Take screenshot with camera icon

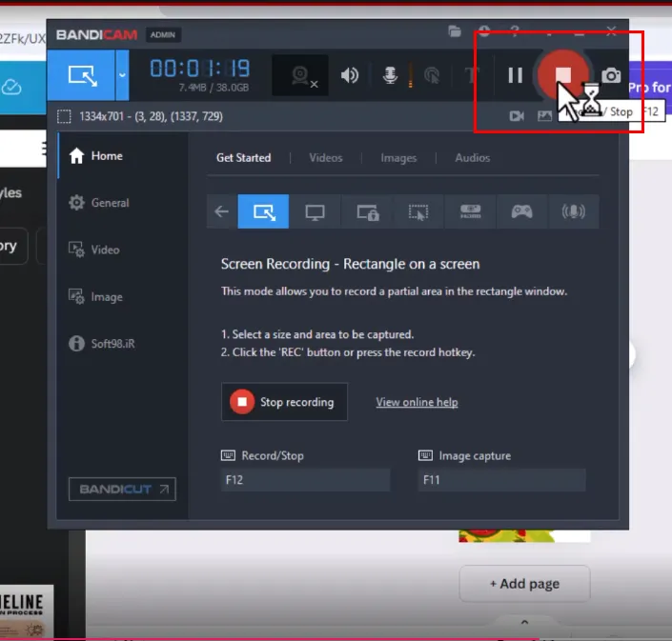[x=611, y=76]
